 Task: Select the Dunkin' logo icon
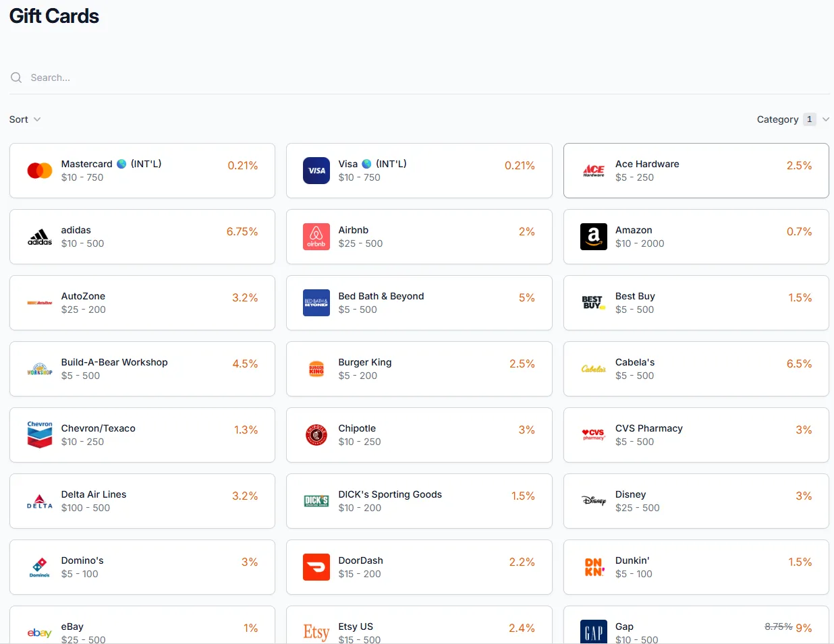[594, 567]
